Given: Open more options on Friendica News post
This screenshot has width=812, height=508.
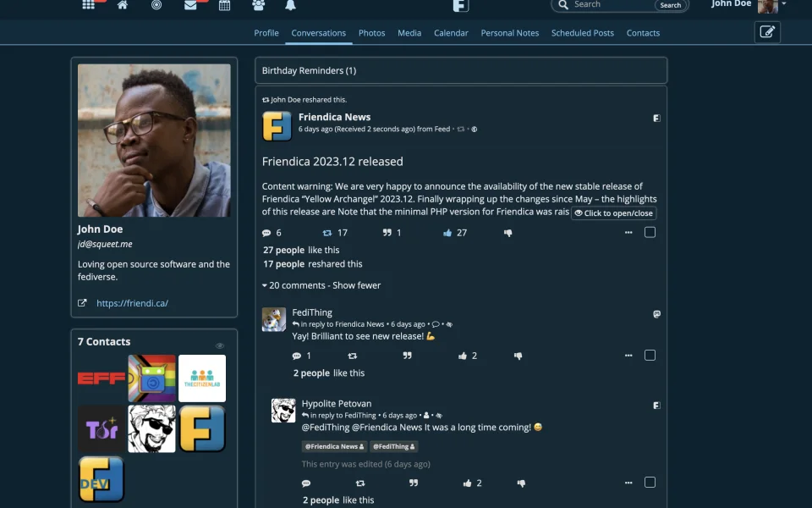Looking at the screenshot, I should (x=628, y=233).
